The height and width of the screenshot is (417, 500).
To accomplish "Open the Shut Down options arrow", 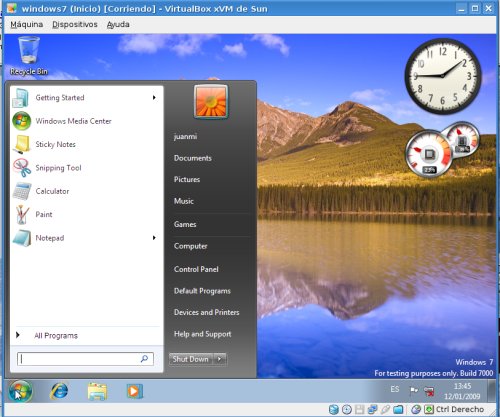I will coord(219,359).
